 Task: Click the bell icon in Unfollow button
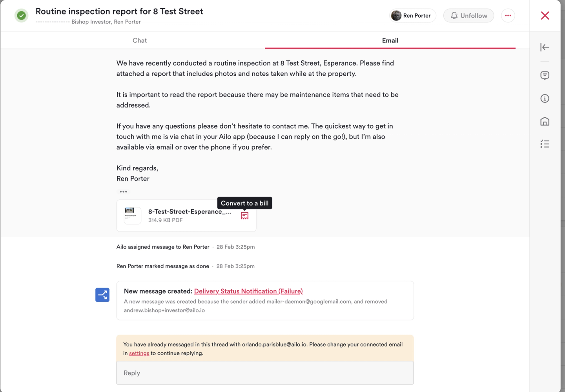(454, 16)
